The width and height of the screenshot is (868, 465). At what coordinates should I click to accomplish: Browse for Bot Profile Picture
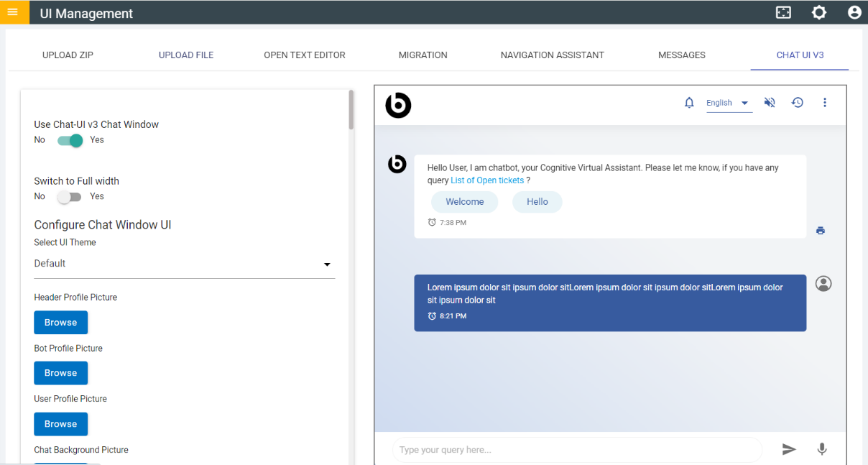(61, 373)
